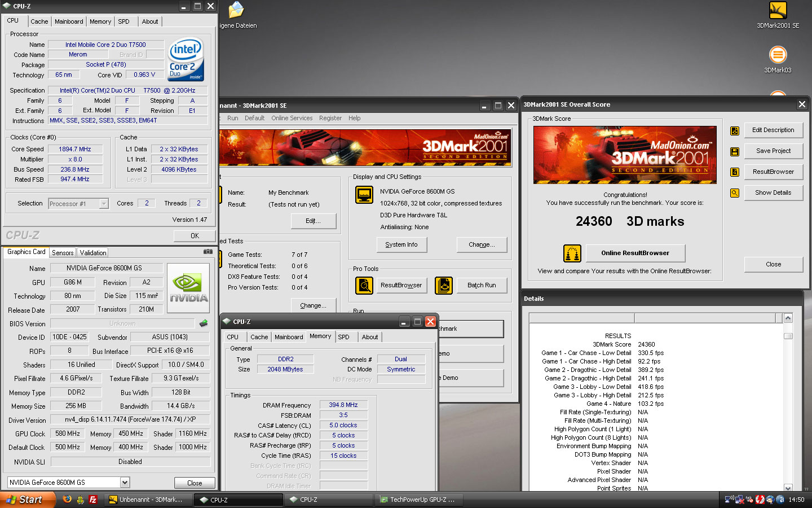This screenshot has width=812, height=508.
Task: Open the Thunderbird tray icon
Action: [x=770, y=500]
